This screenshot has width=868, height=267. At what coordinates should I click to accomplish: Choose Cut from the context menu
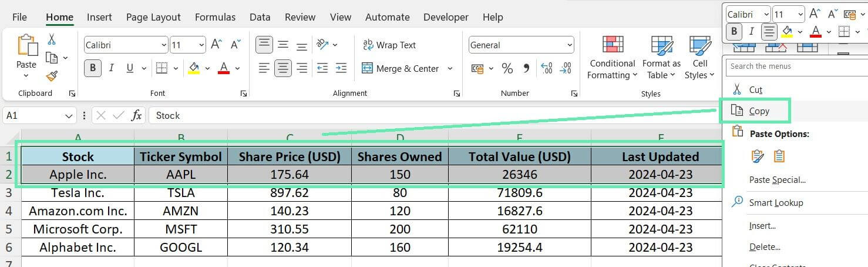[x=755, y=89]
